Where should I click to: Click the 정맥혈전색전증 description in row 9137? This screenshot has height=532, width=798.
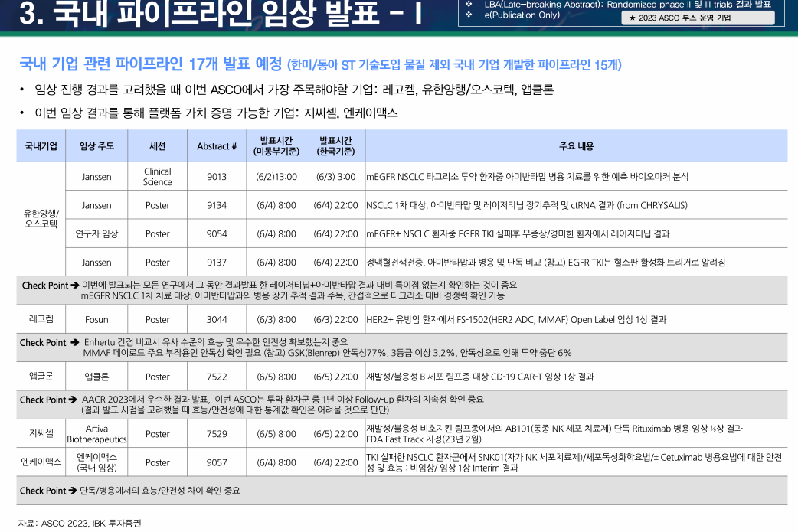pos(545,262)
